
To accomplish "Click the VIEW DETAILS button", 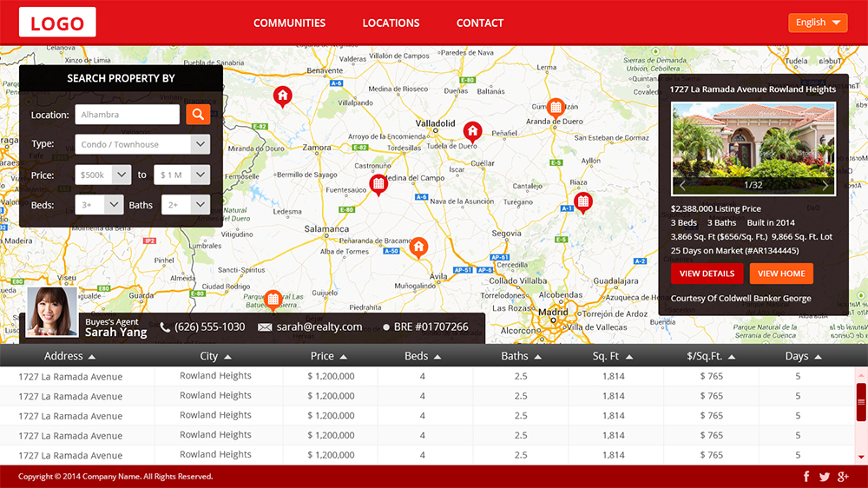I will (x=707, y=274).
